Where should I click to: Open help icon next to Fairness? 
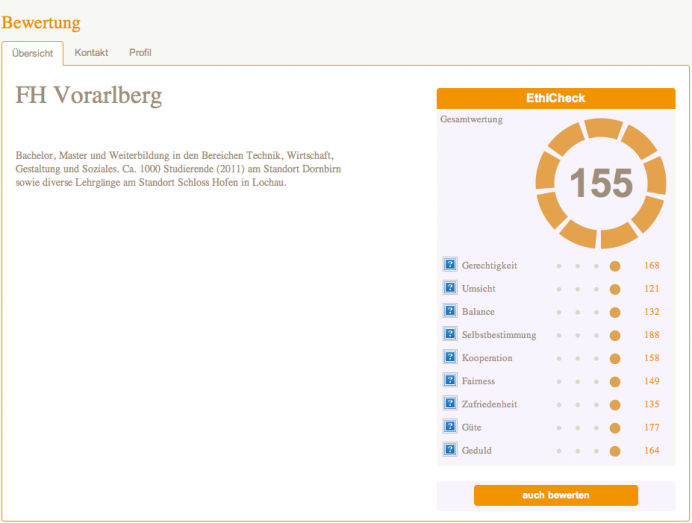pos(450,380)
